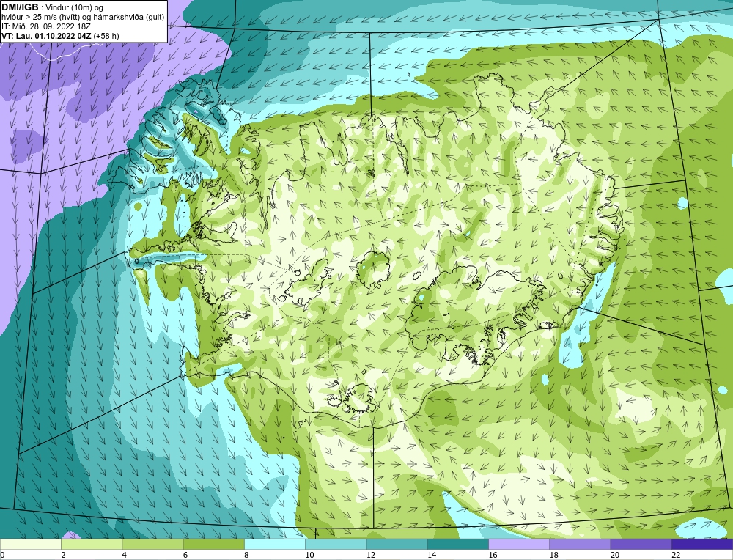Click the 'Vindur (10m) og' text
This screenshot has height=560, width=733.
(x=75, y=7)
